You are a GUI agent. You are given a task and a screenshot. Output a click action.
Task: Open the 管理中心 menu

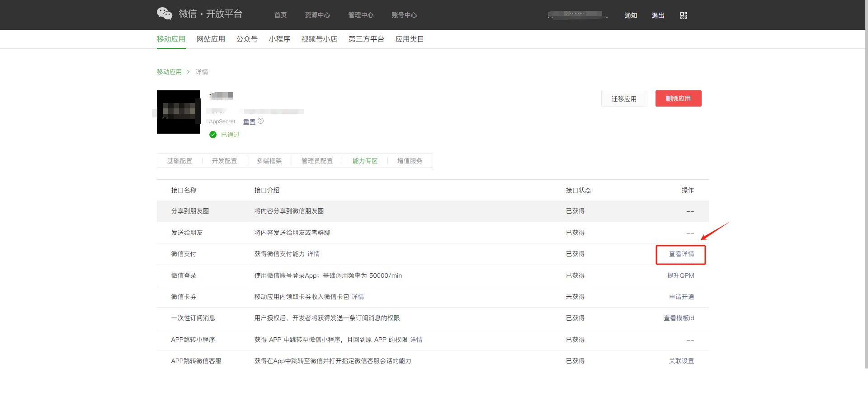click(361, 15)
